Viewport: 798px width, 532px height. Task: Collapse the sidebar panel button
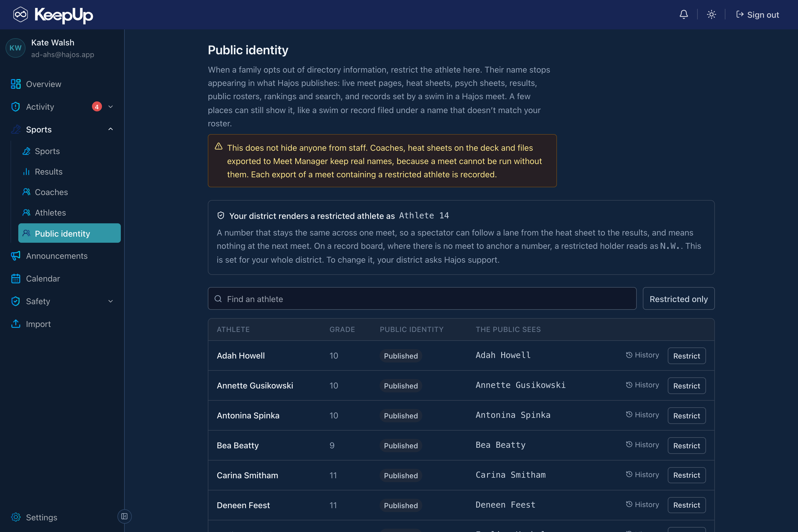124,516
